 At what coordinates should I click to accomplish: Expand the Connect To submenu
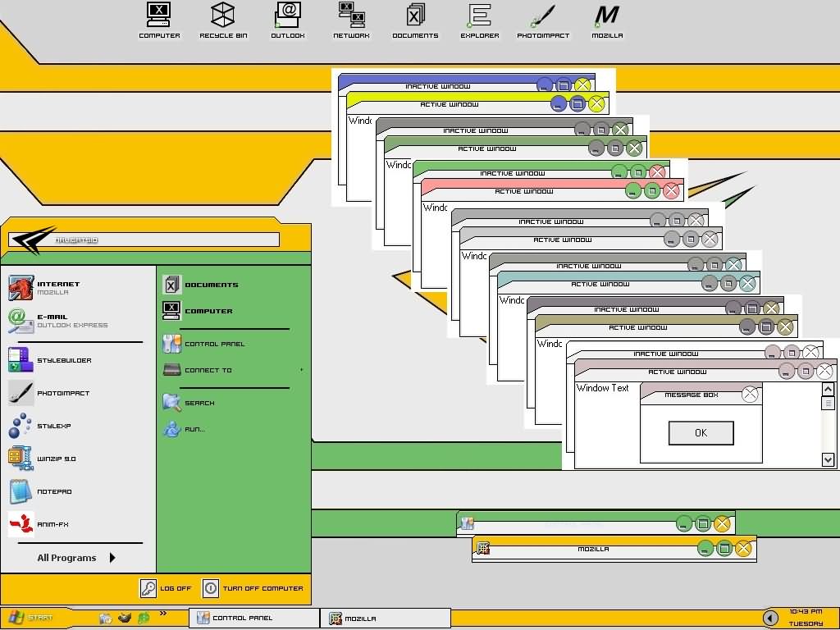pos(233,370)
